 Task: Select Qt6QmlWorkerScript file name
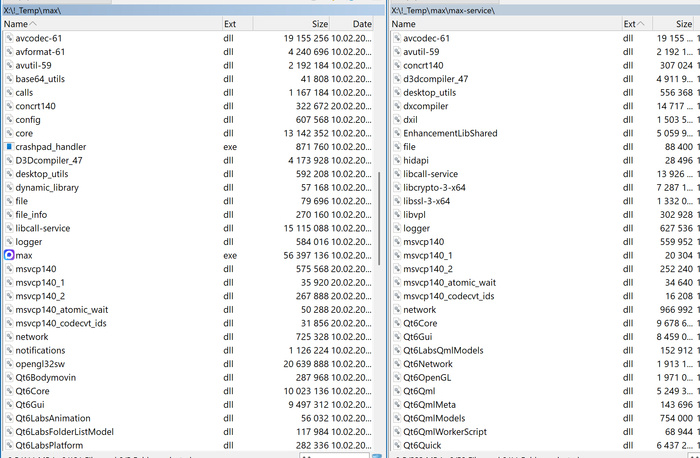[445, 431]
